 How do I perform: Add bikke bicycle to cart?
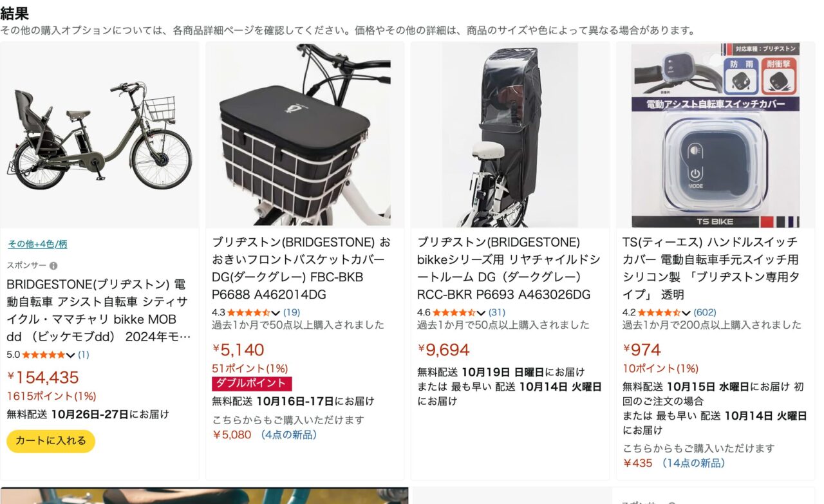pos(51,441)
